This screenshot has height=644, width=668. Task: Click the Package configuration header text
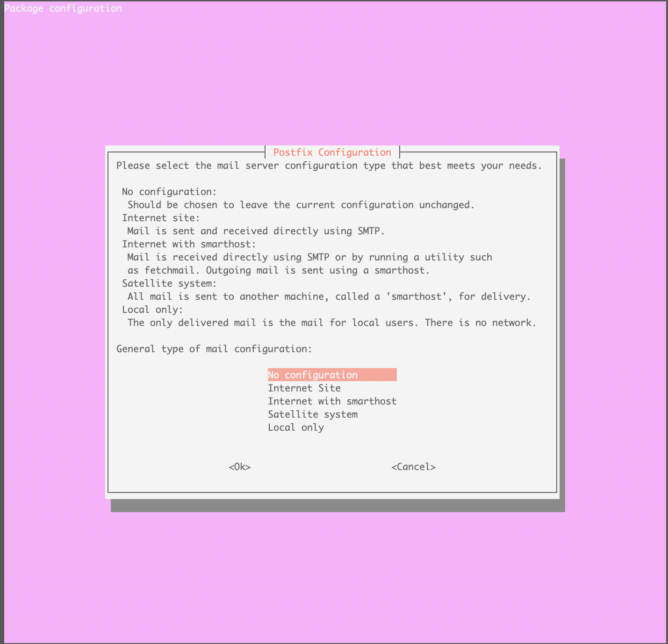tap(63, 8)
